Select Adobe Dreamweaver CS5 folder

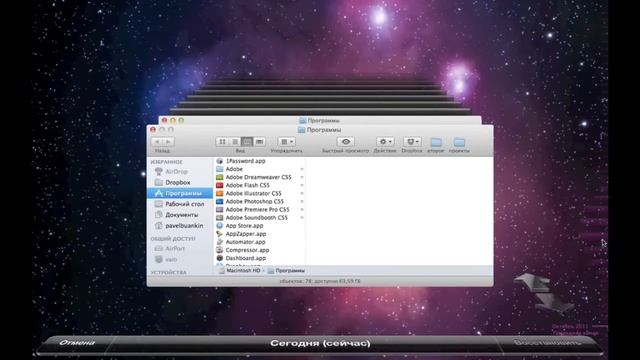[x=260, y=177]
